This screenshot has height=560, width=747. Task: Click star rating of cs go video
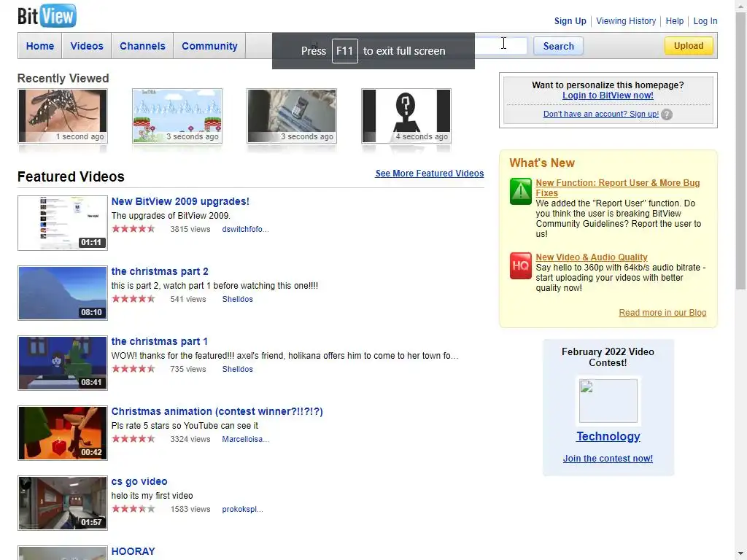tap(133, 508)
